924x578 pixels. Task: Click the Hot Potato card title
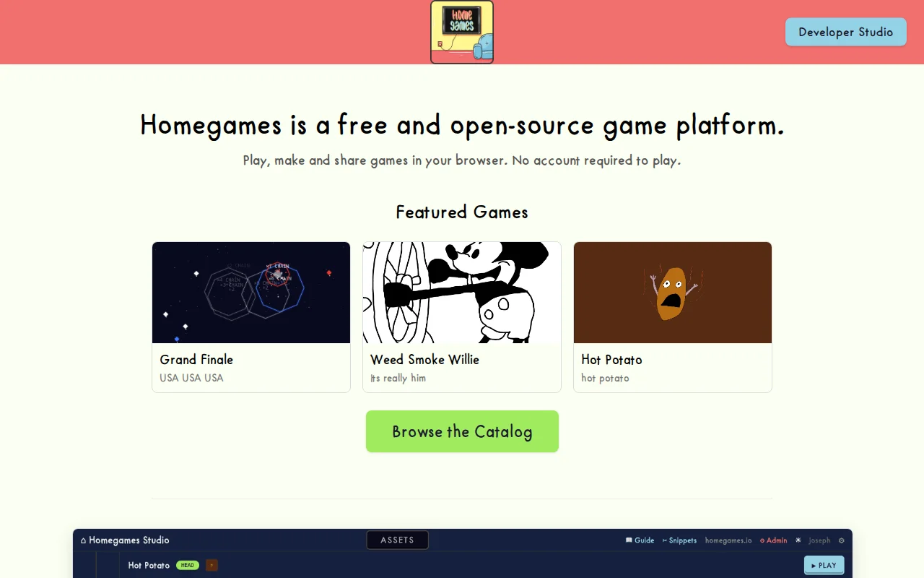pyautogui.click(x=611, y=359)
